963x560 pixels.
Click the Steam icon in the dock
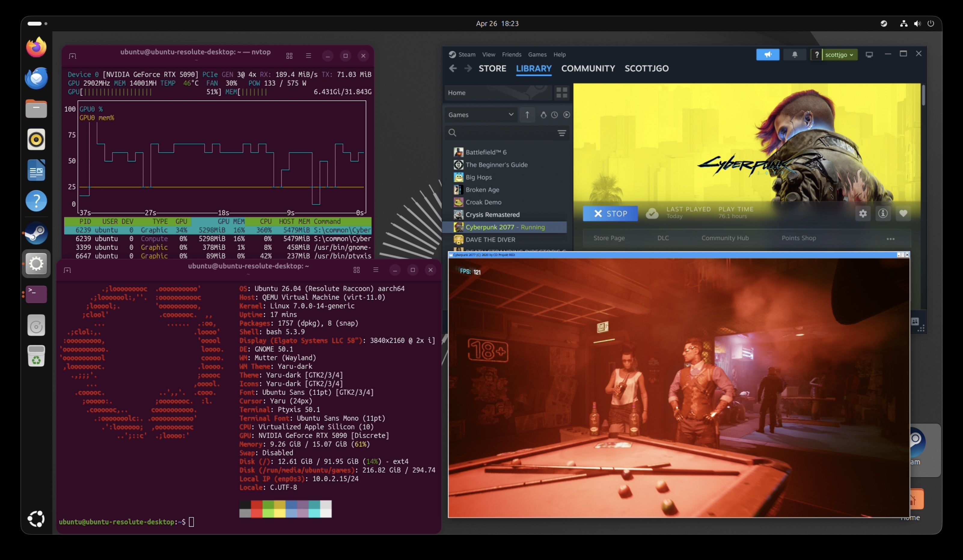36,233
